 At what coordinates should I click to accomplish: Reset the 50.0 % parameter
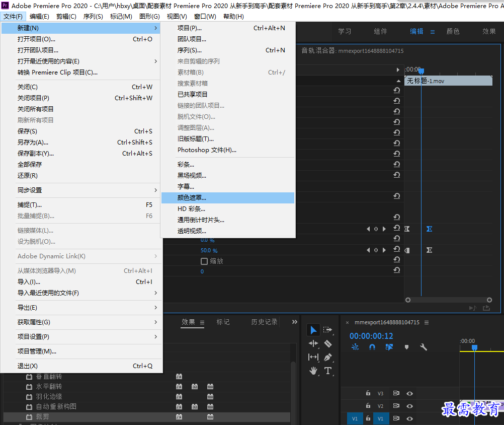pyautogui.click(x=397, y=249)
